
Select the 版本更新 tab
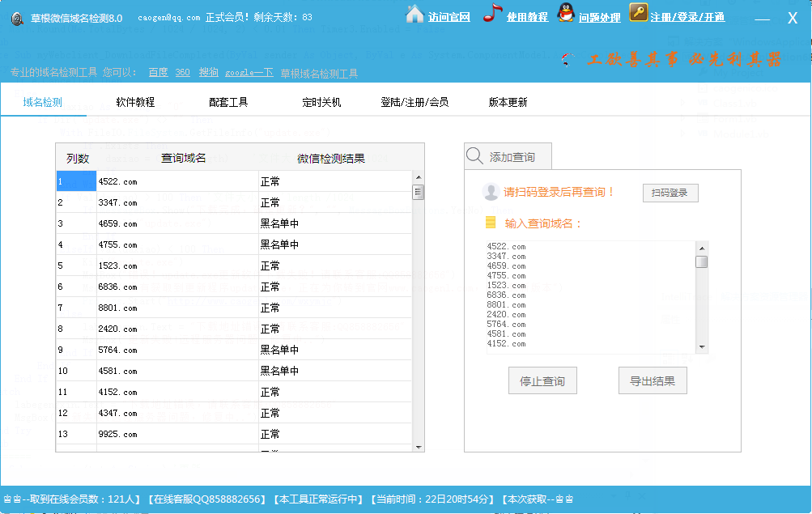click(508, 103)
